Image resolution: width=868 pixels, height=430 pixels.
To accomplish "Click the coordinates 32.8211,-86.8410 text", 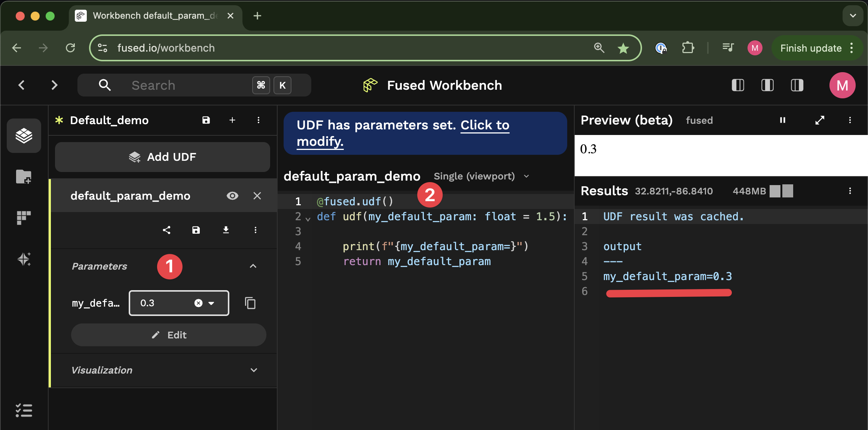I will click(x=674, y=191).
